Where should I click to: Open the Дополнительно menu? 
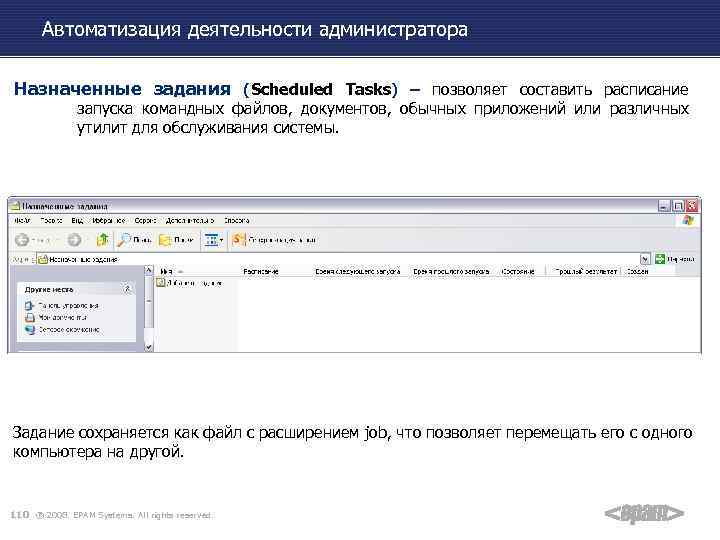coord(190,220)
